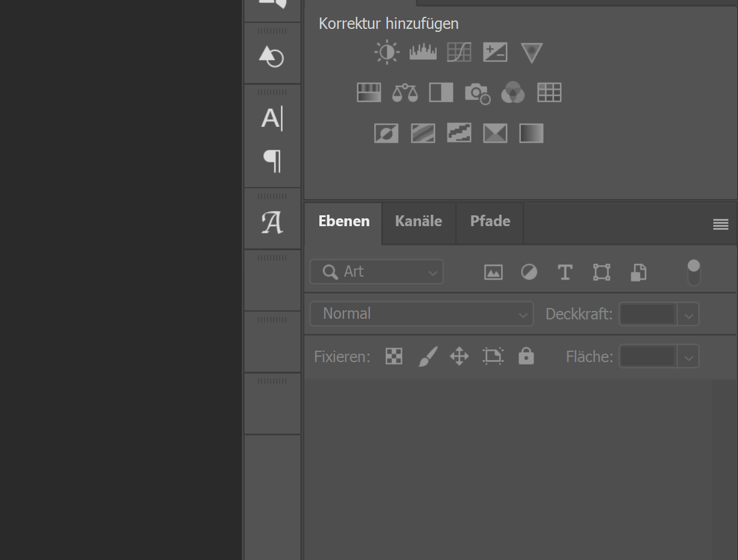Open the Layers panel menu
738x560 pixels.
pyautogui.click(x=720, y=224)
